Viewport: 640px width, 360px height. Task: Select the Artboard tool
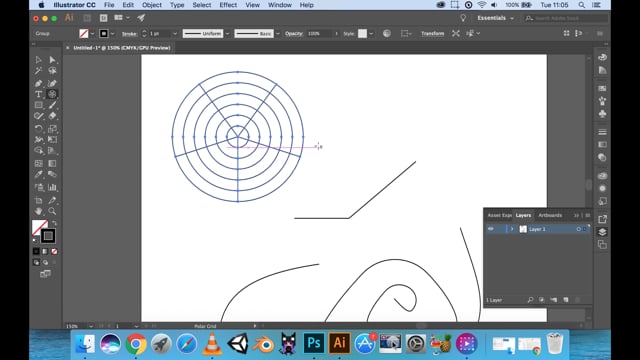[38, 200]
